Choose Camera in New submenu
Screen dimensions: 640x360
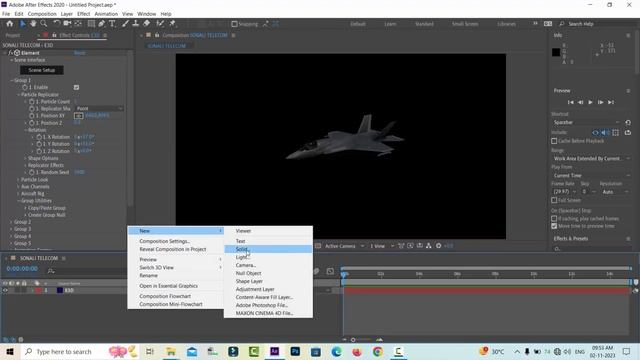click(268, 265)
